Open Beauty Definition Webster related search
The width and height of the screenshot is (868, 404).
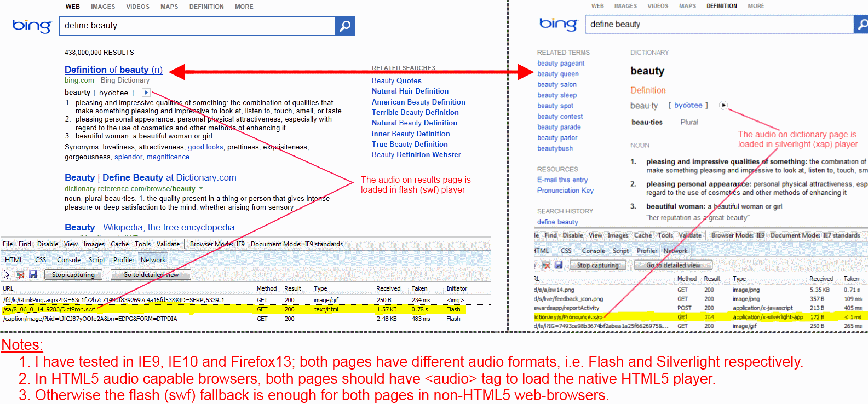pyautogui.click(x=416, y=154)
